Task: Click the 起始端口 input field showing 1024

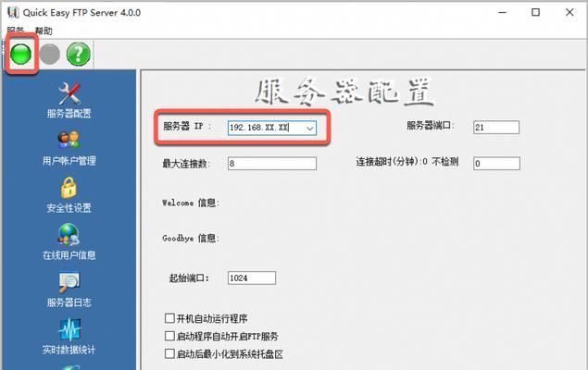Action: coord(252,277)
